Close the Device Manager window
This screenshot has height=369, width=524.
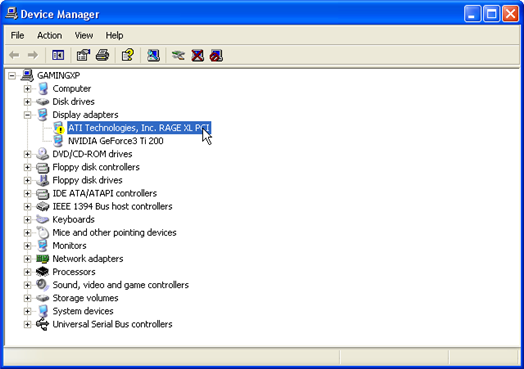[511, 14]
